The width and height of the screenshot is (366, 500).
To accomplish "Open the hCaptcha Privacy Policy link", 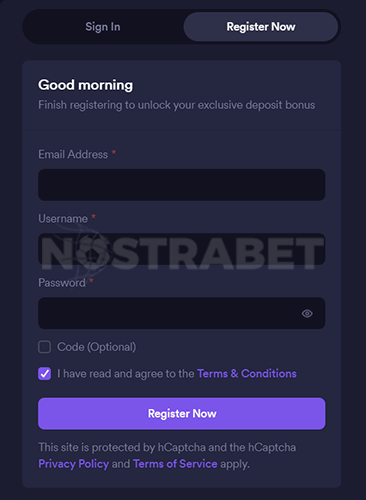I will pos(74,464).
